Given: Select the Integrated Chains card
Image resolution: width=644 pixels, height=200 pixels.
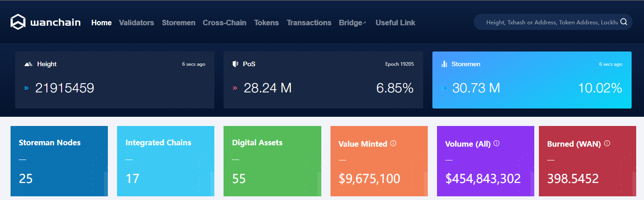Looking at the screenshot, I should click(x=166, y=161).
